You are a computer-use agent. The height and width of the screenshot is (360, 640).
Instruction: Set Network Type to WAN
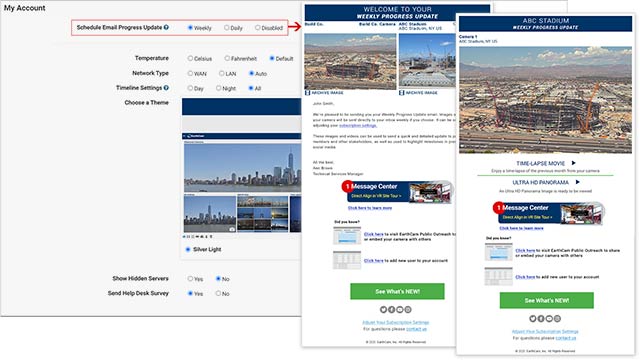(190, 73)
